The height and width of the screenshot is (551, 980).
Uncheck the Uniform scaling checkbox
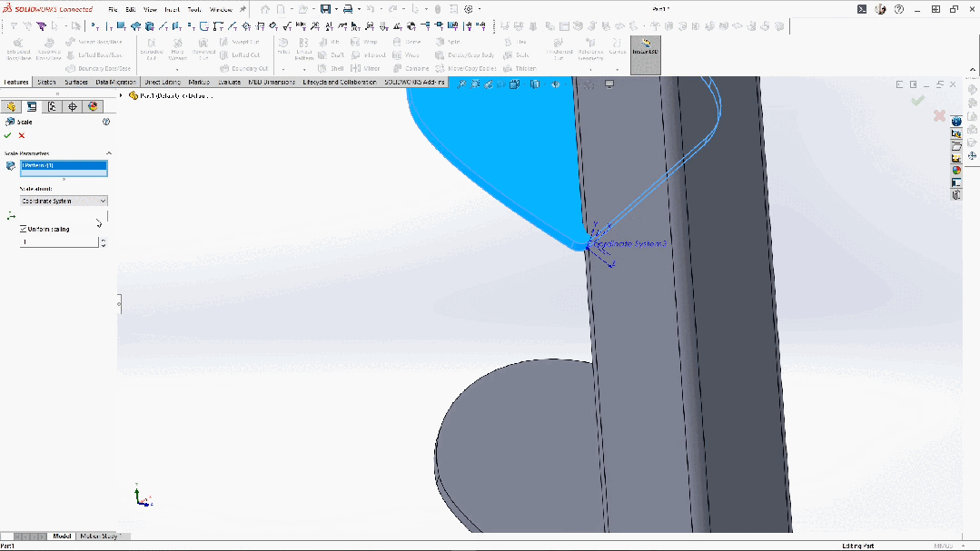23,229
